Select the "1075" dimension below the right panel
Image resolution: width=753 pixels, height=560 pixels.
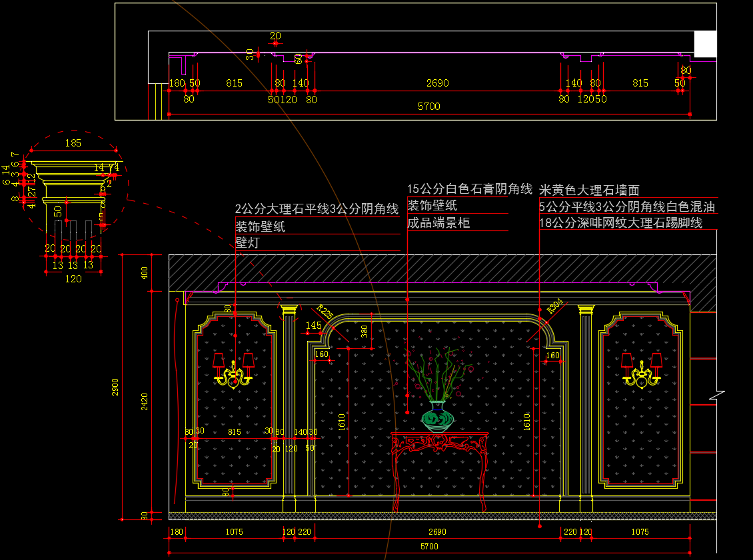pos(640,531)
